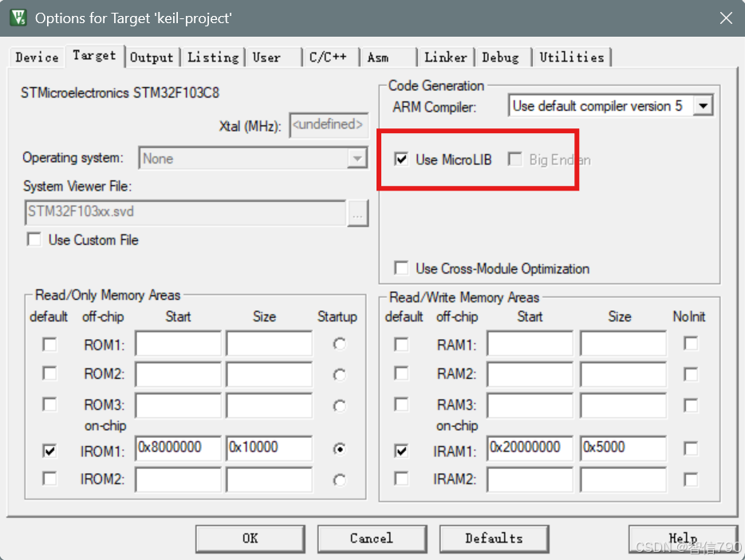Viewport: 745px width, 560px height.
Task: Click the IRAM1 Start field 0x20000000
Action: pos(530,448)
